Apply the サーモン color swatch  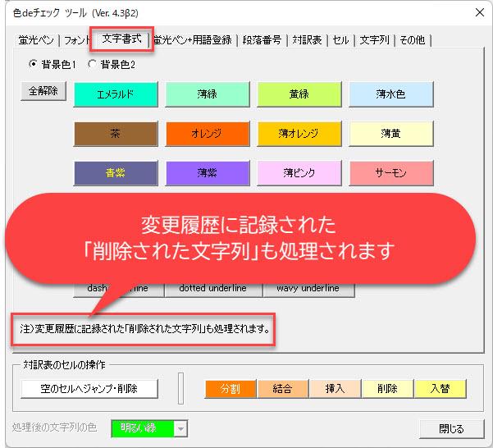[x=390, y=173]
